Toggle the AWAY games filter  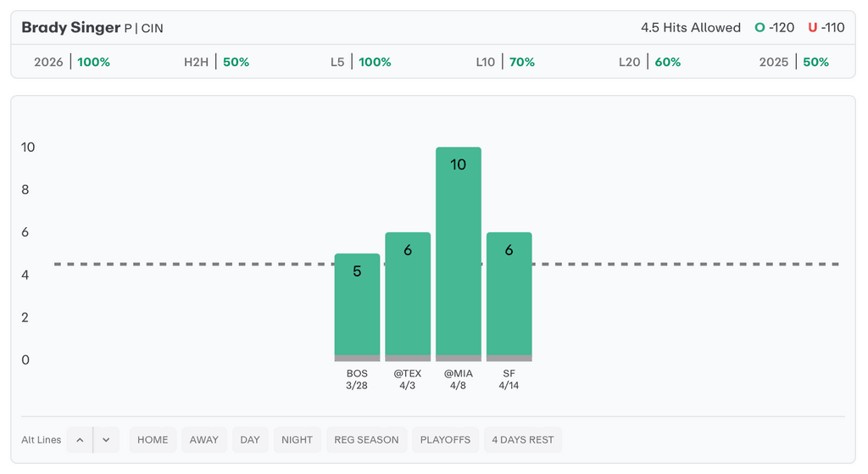(203, 440)
